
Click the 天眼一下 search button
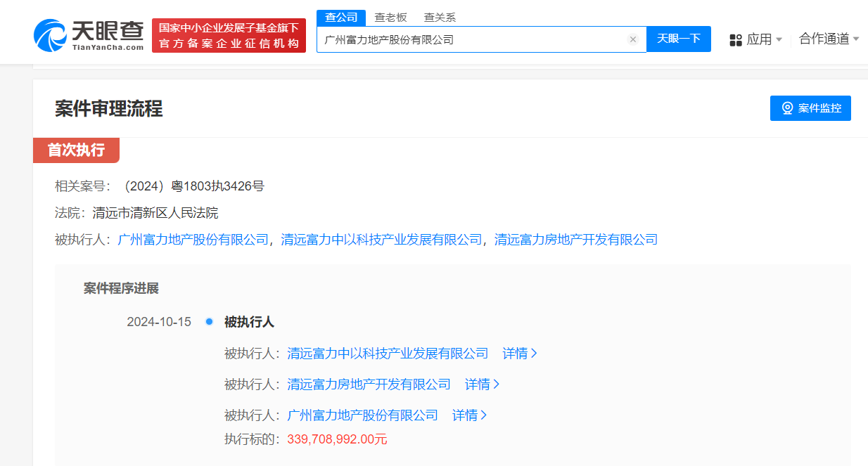point(679,39)
